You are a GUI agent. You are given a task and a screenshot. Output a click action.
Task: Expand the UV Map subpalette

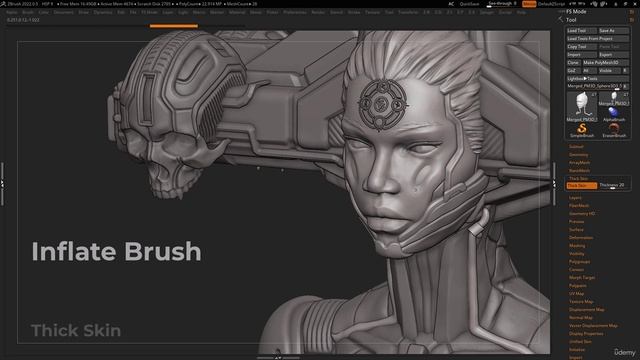click(x=576, y=293)
